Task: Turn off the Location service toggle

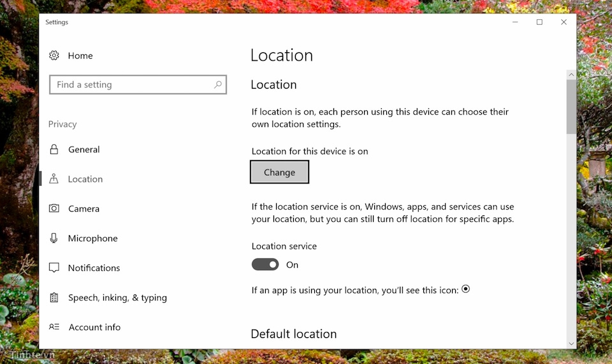Action: tap(265, 265)
